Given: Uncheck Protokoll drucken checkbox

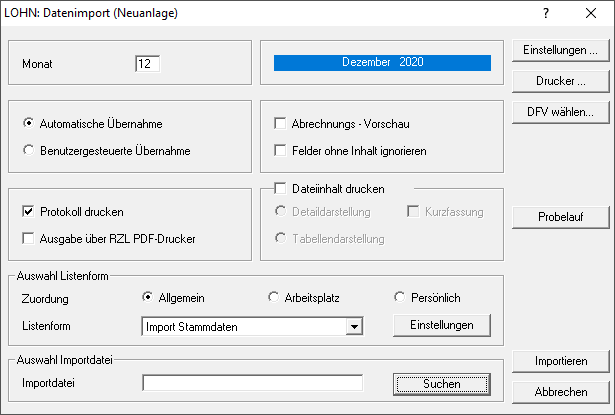Looking at the screenshot, I should [28, 212].
